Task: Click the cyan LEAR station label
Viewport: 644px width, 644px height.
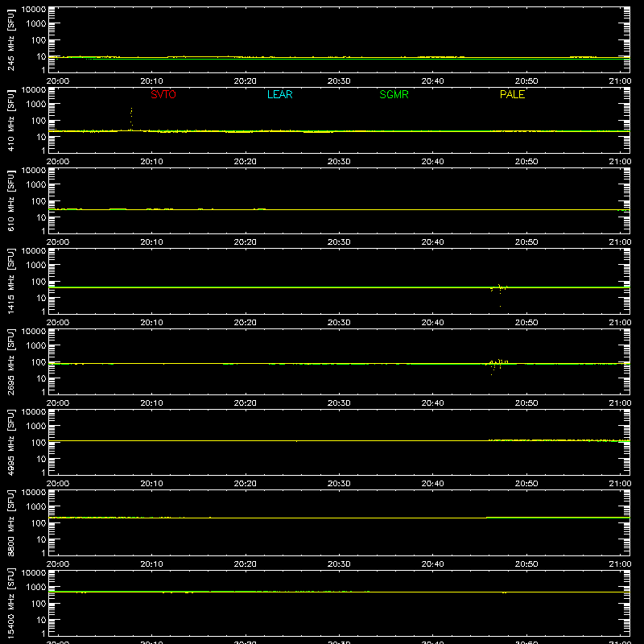Action: pyautogui.click(x=279, y=94)
